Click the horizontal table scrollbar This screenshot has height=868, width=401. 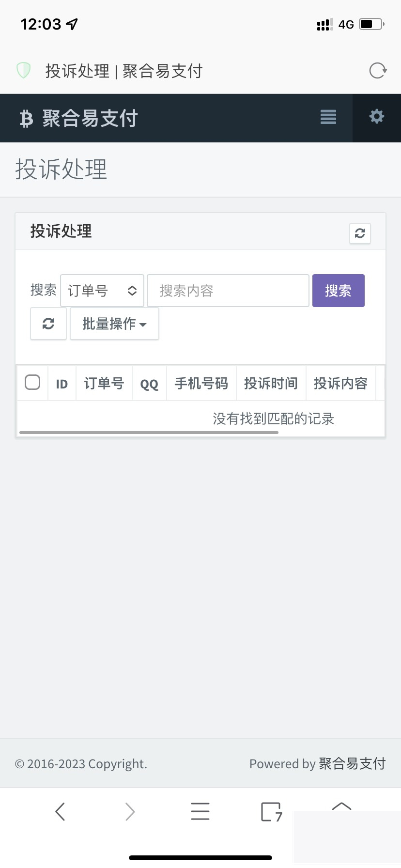[x=149, y=432]
